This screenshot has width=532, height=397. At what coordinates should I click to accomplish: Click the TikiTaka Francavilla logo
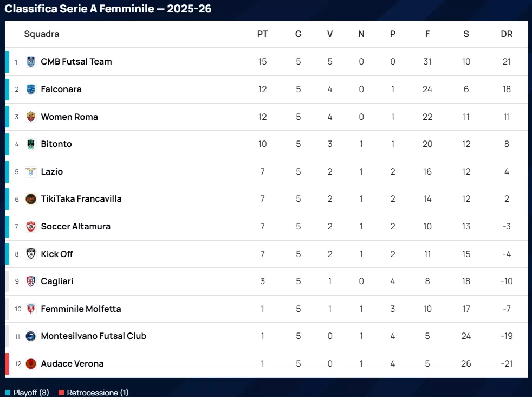(x=31, y=199)
